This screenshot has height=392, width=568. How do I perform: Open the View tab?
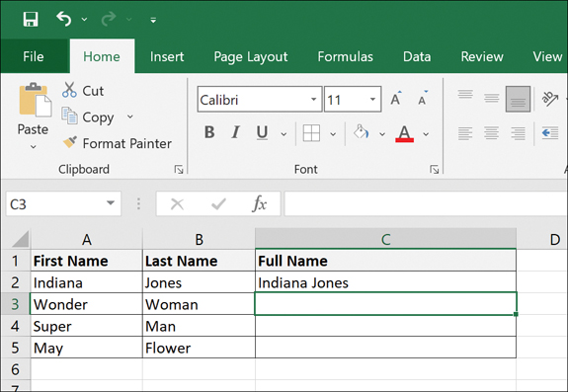pos(547,56)
